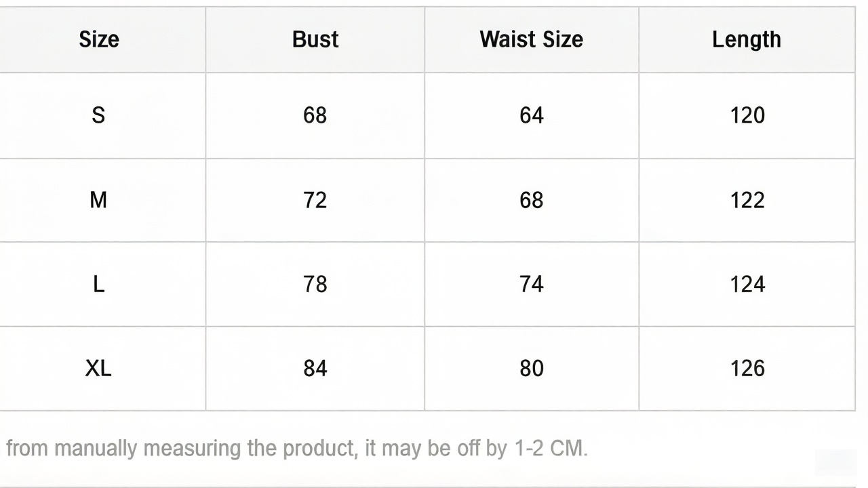868x488 pixels.
Task: Click the Bust column header
Action: [315, 39]
